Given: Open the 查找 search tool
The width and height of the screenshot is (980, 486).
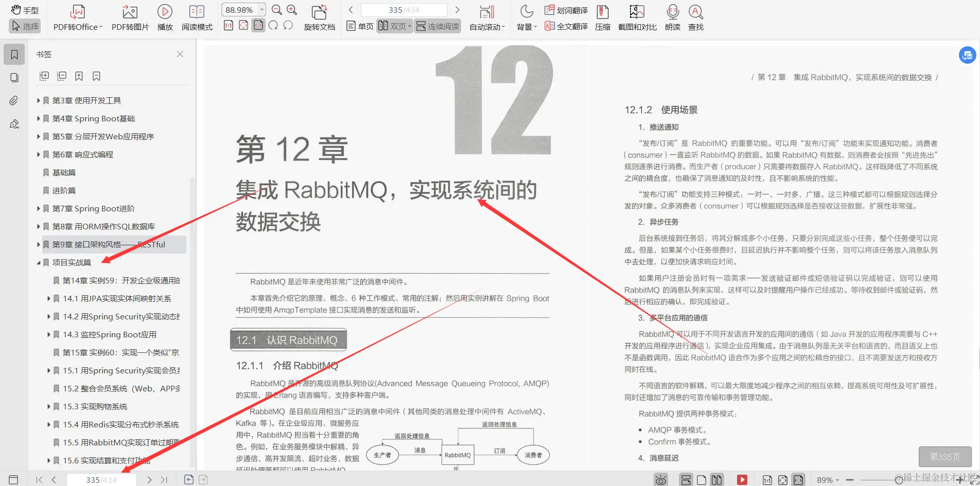Looking at the screenshot, I should [696, 17].
